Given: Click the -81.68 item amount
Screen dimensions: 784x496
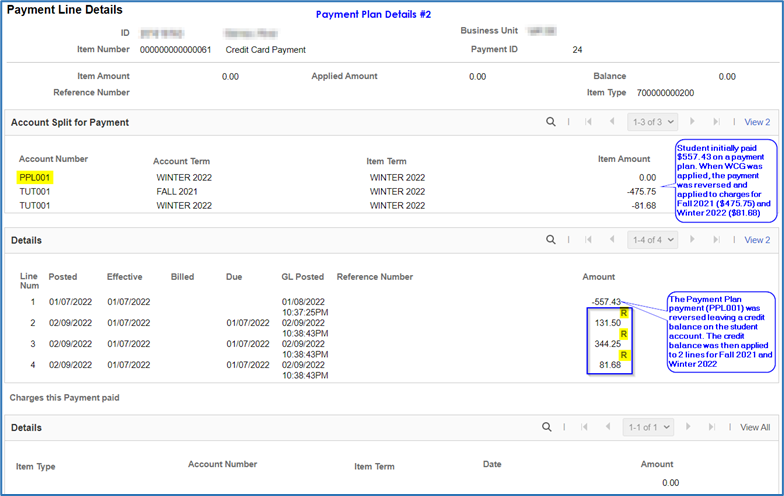Looking at the screenshot, I should click(644, 206).
